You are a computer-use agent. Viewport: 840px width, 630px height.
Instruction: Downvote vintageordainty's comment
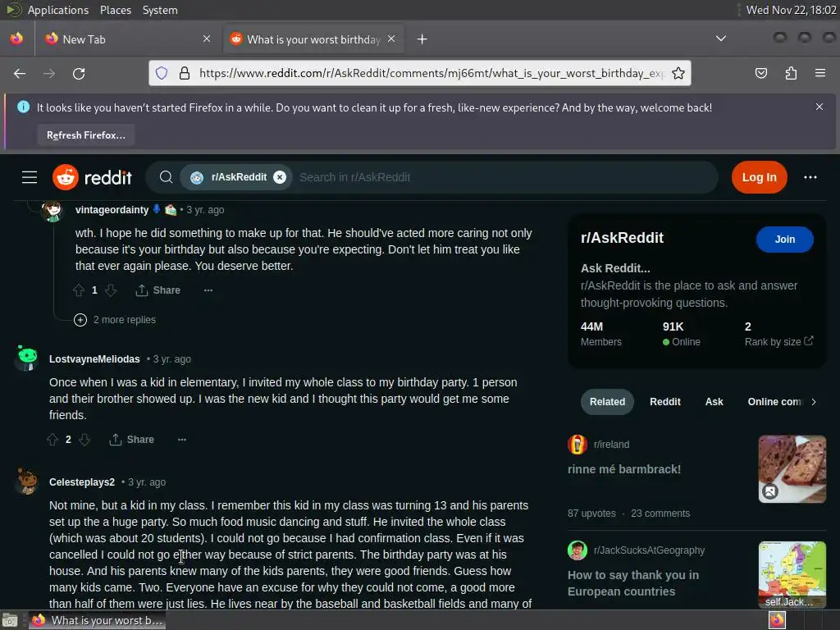(x=111, y=290)
